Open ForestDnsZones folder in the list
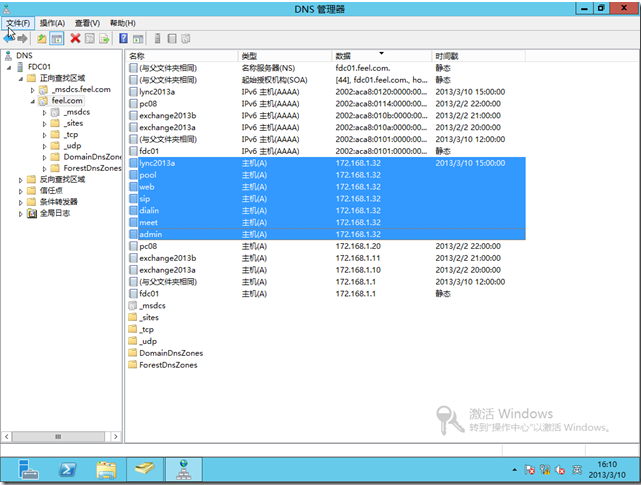Image resolution: width=641 pixels, height=485 pixels. click(163, 365)
